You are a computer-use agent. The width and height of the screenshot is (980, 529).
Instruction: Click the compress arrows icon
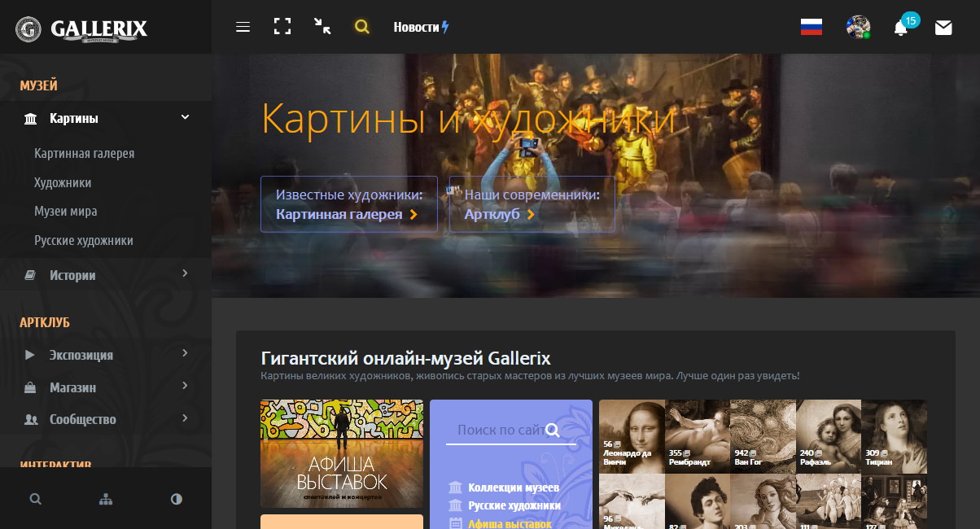point(322,27)
